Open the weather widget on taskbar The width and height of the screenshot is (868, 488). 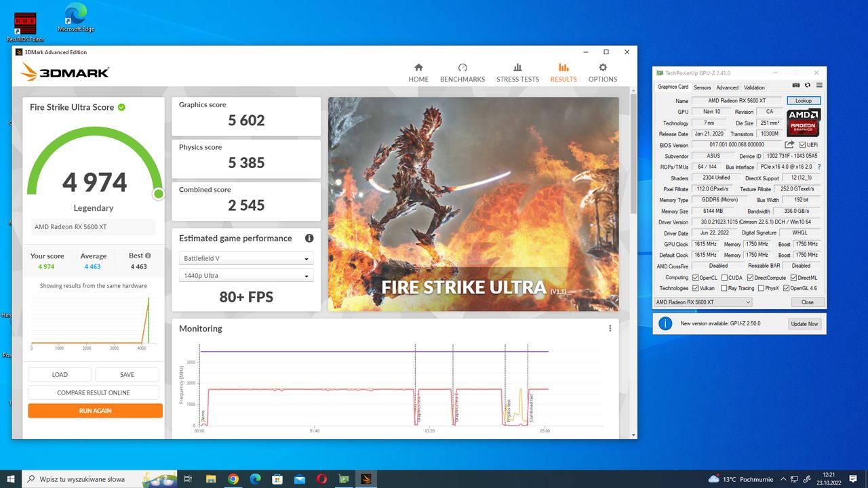click(x=740, y=479)
